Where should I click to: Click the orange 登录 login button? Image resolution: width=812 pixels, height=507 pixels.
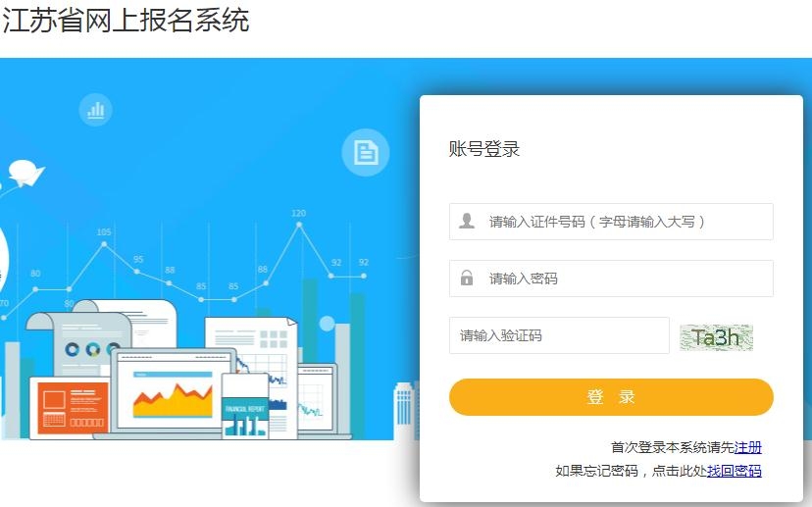(611, 397)
